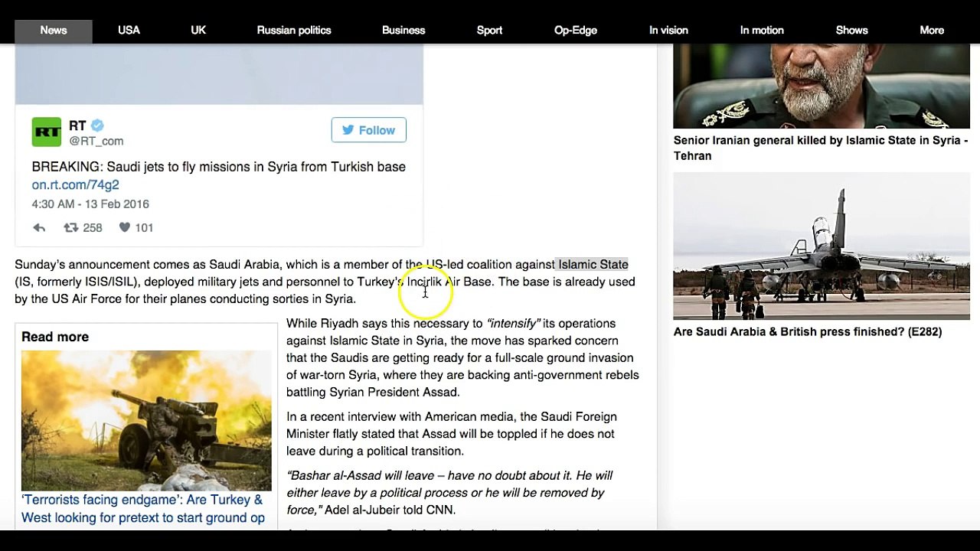Click the RT account name in tweet
This screenshot has width=980, height=551.
click(77, 126)
